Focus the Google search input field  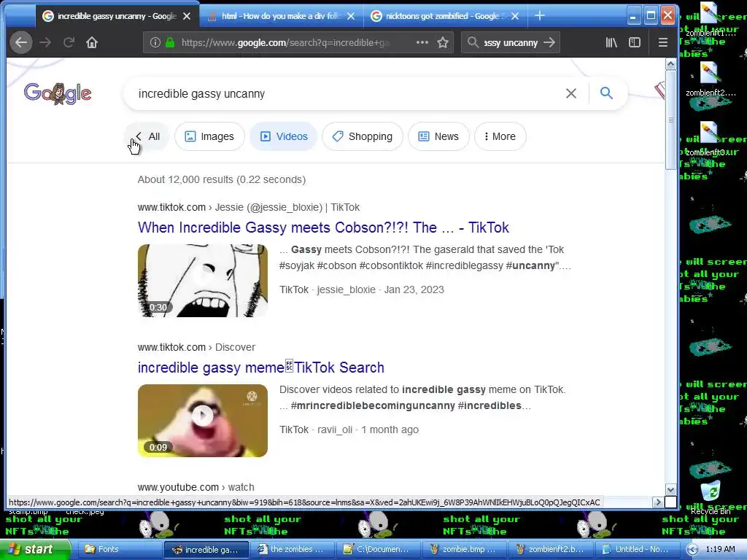(343, 94)
